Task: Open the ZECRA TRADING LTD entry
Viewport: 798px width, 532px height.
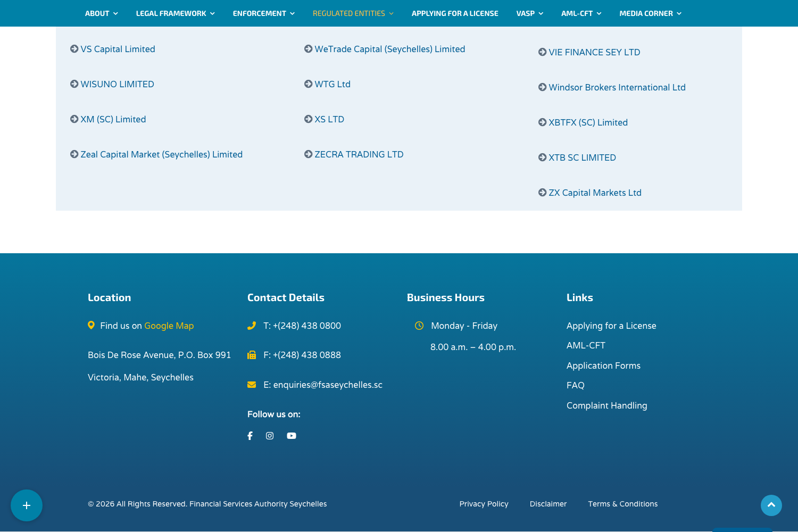Action: point(359,154)
